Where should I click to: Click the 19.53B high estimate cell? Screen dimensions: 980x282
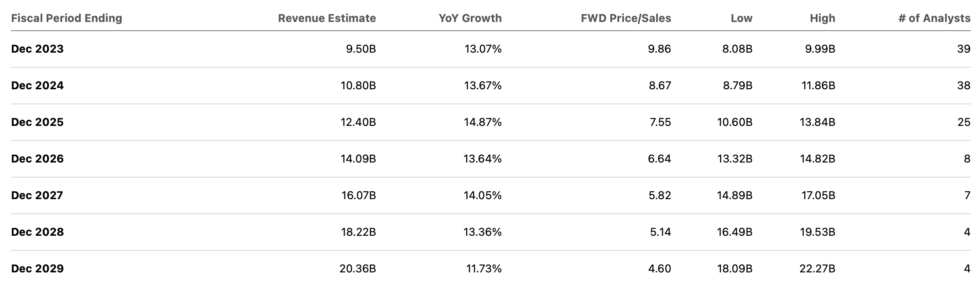point(817,232)
